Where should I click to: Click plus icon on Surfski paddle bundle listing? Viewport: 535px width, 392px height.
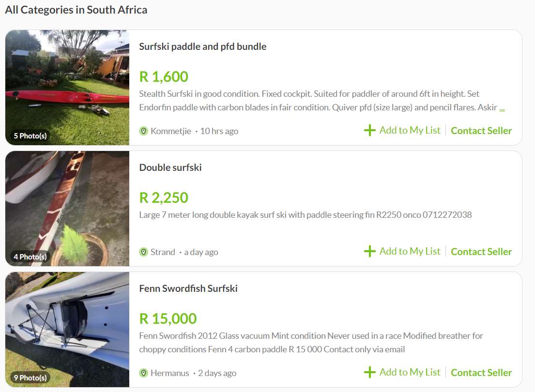[x=369, y=130]
